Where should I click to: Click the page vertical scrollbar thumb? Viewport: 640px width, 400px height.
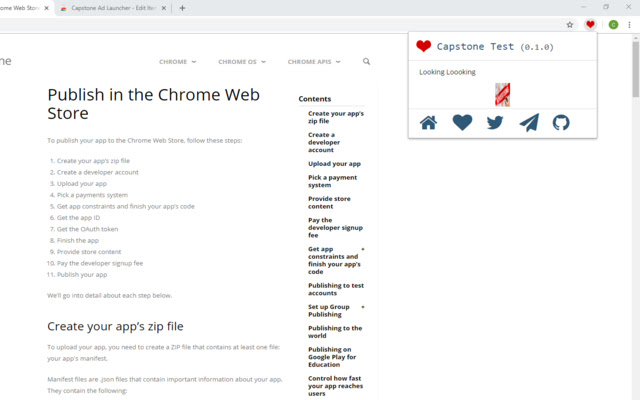636,69
